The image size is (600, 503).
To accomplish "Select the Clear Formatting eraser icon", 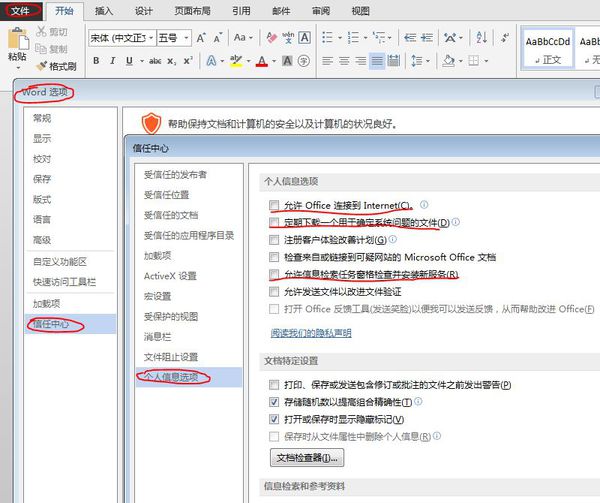I will point(271,37).
